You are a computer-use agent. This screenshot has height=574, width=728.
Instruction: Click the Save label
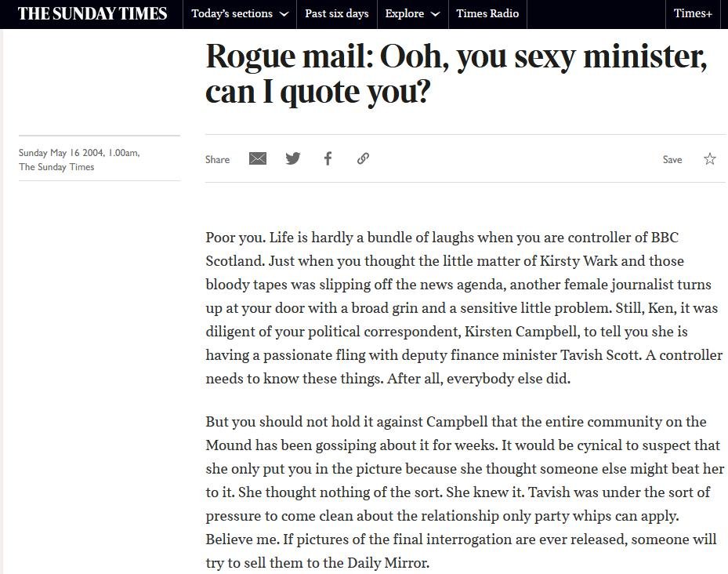(x=672, y=159)
